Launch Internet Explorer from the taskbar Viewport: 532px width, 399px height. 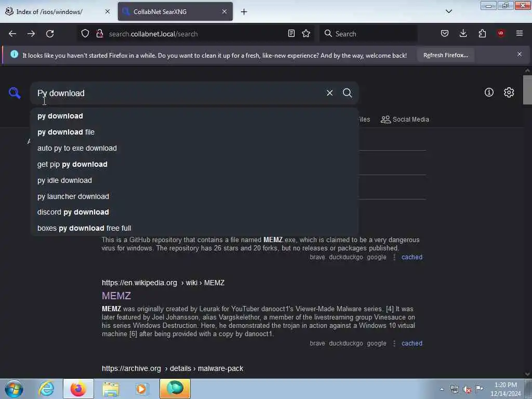pyautogui.click(x=46, y=389)
